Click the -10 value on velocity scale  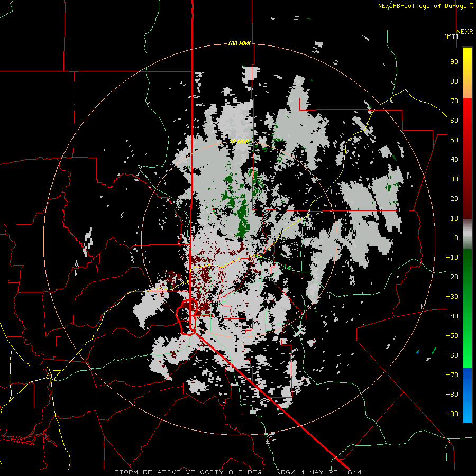[x=452, y=258]
